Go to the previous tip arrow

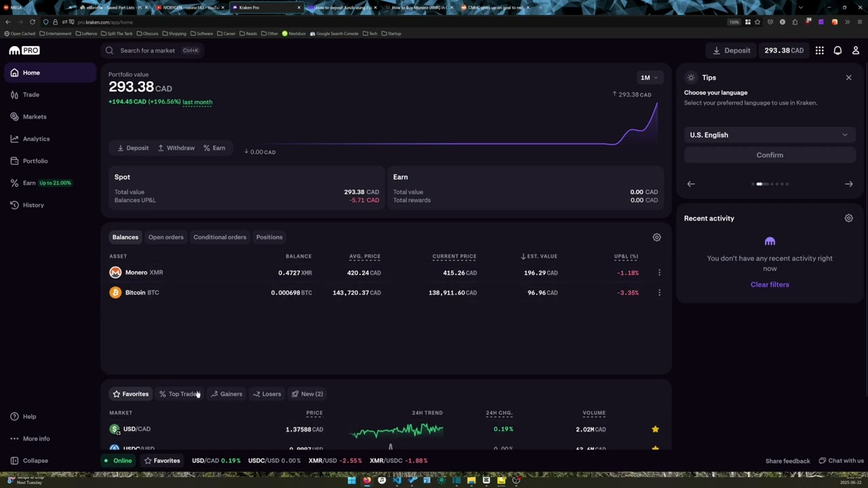691,184
